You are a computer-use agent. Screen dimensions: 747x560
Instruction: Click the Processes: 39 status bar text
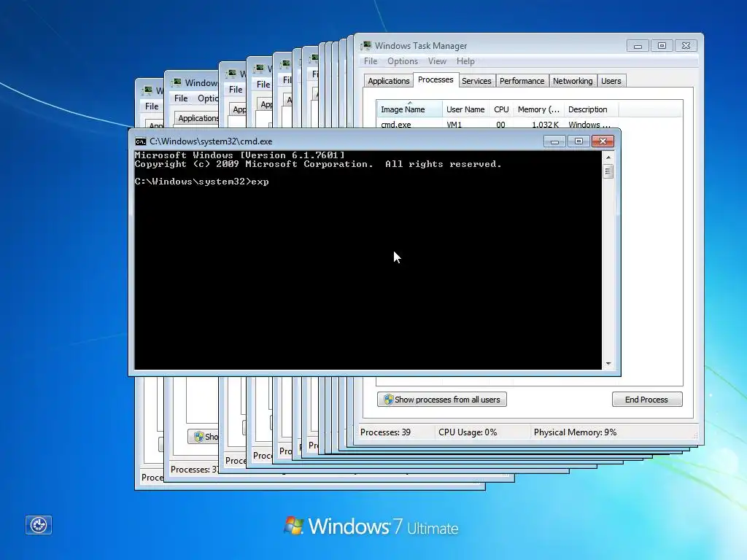click(385, 432)
